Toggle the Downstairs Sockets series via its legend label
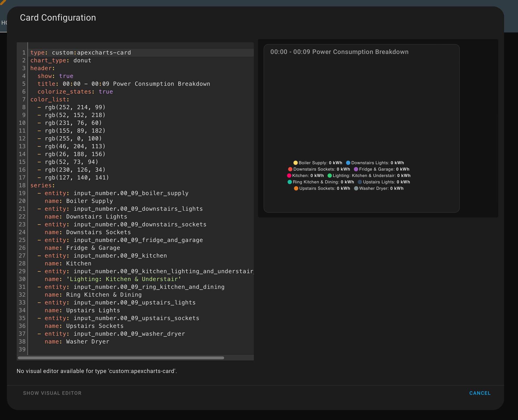The image size is (518, 420). pos(314,169)
